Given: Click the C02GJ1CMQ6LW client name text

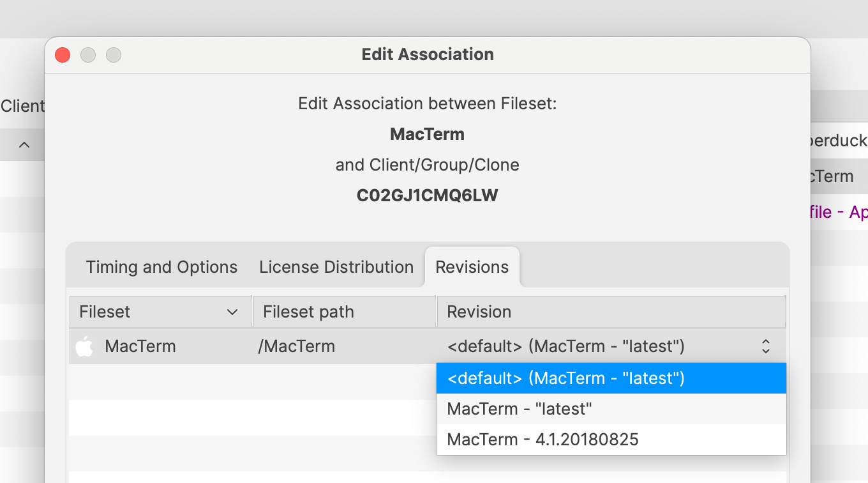Looking at the screenshot, I should 428,195.
